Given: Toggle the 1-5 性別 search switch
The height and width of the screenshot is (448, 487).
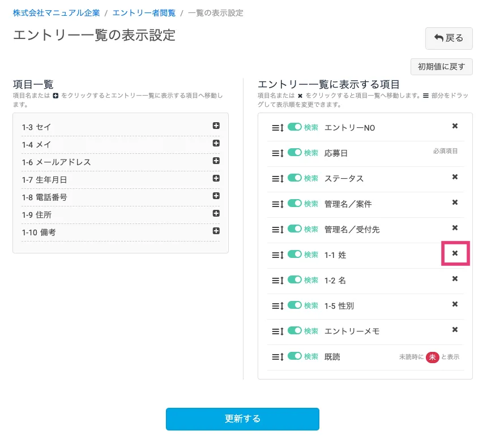Looking at the screenshot, I should pos(294,305).
